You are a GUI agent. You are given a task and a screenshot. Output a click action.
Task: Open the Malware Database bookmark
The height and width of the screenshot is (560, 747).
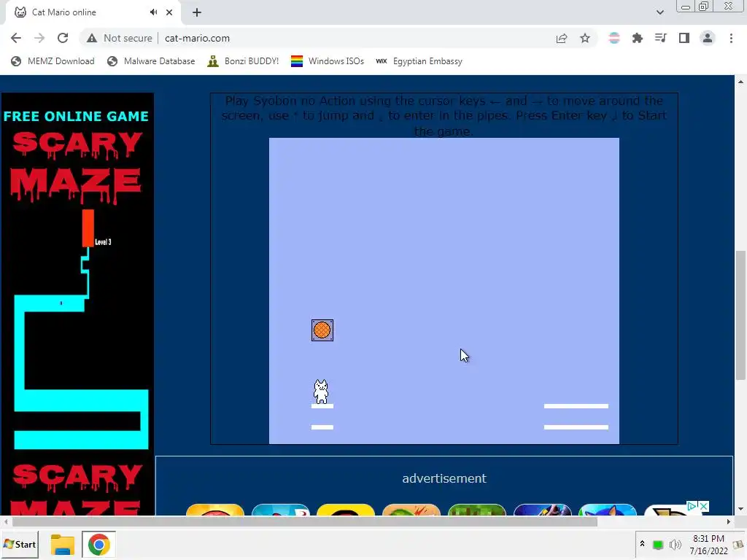tap(151, 61)
